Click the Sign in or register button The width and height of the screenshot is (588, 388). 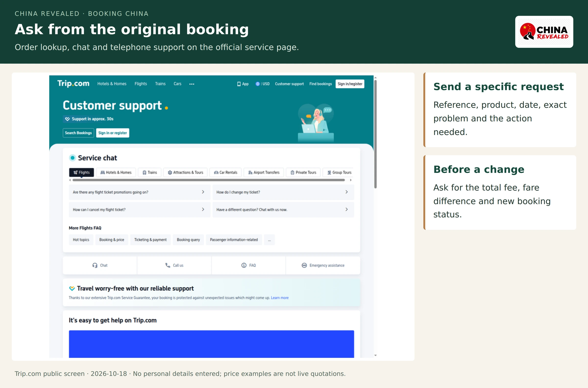[x=112, y=133]
